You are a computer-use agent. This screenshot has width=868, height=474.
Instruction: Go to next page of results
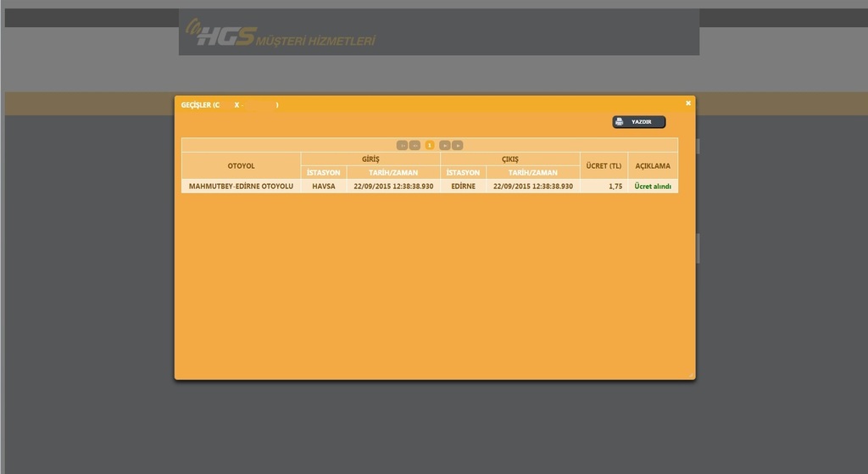click(444, 145)
